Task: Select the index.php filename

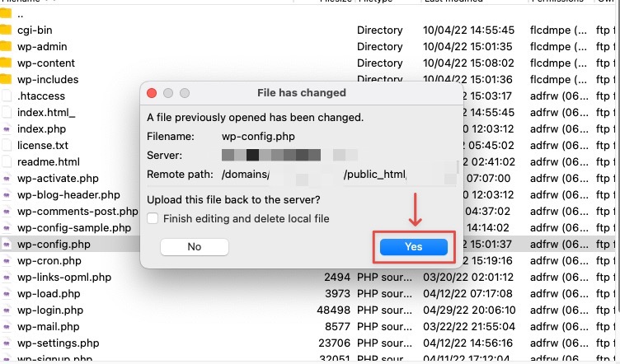Action: tap(41, 129)
